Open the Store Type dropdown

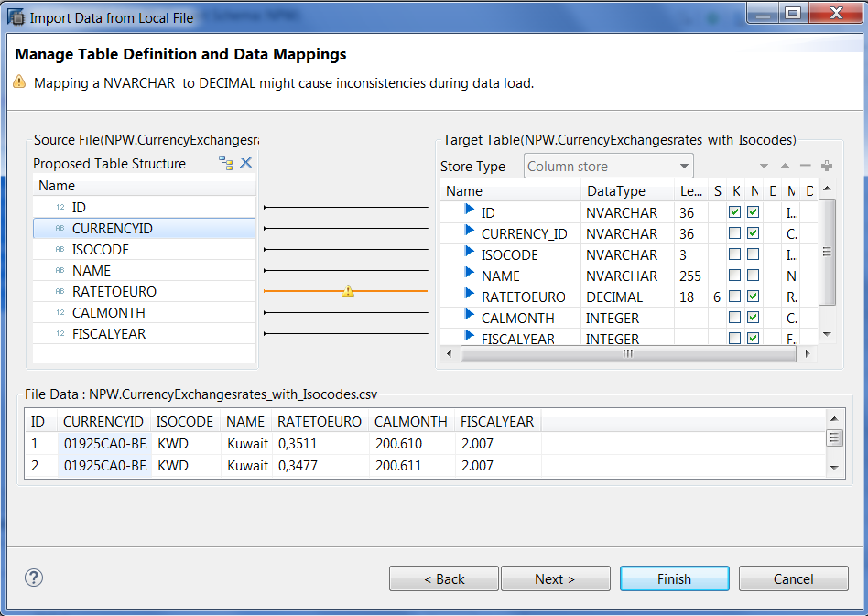pos(609,166)
